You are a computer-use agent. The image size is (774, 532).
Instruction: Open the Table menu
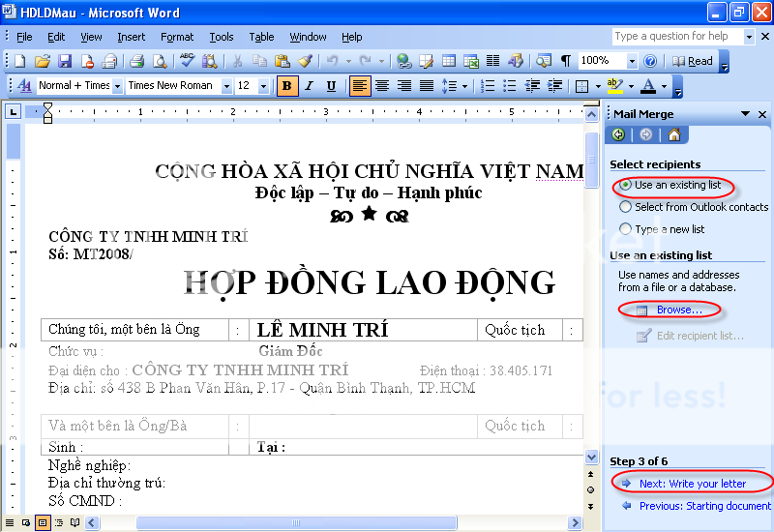[261, 37]
